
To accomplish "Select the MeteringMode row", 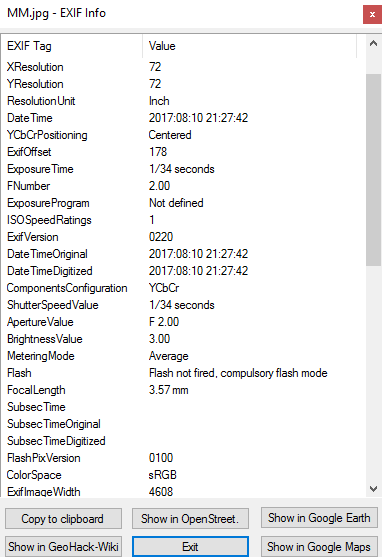I will [x=183, y=356].
